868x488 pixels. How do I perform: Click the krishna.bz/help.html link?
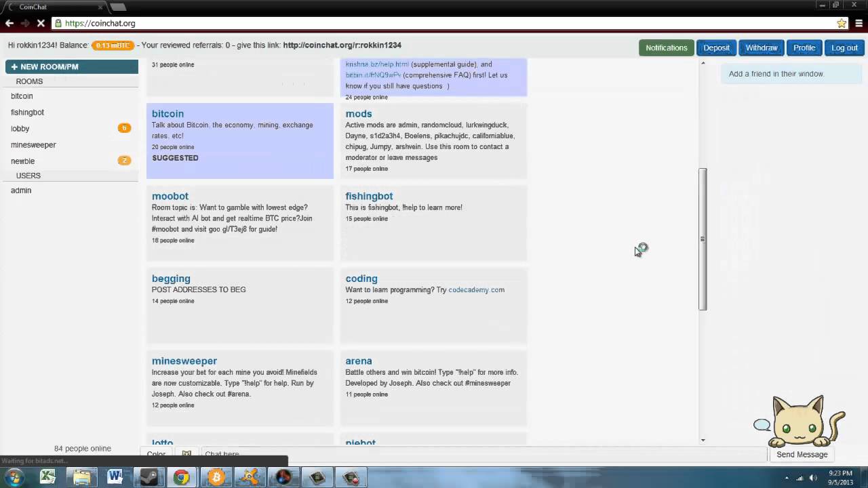[x=377, y=64]
